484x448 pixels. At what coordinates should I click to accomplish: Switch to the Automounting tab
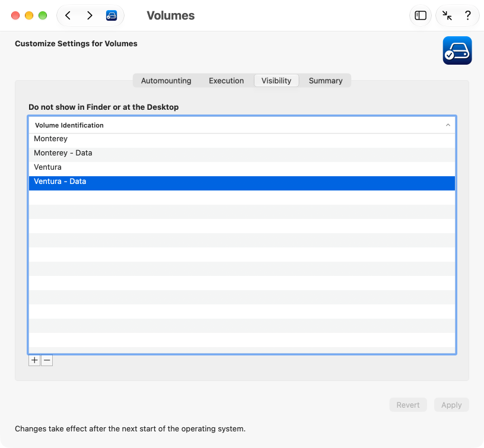pyautogui.click(x=166, y=81)
